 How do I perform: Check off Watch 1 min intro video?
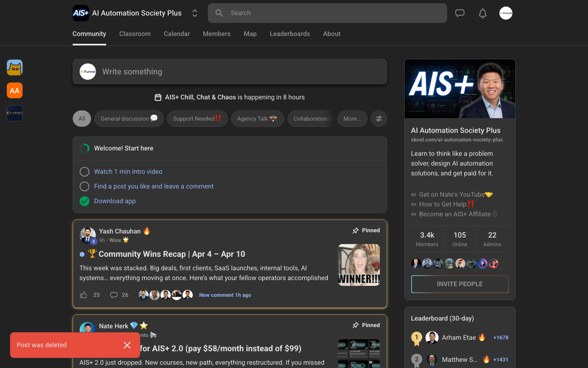[x=85, y=172]
